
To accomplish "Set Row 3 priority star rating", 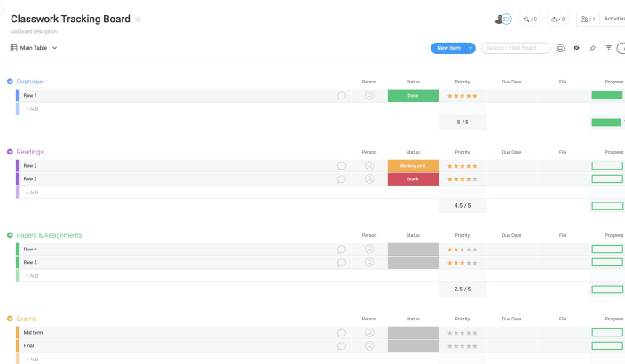I will click(463, 179).
